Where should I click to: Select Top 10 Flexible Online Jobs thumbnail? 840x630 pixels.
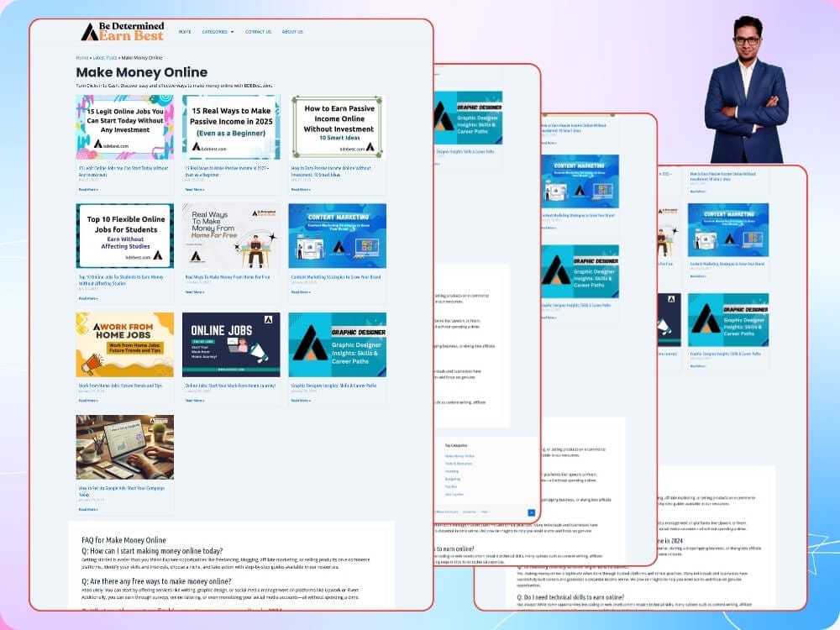[124, 235]
